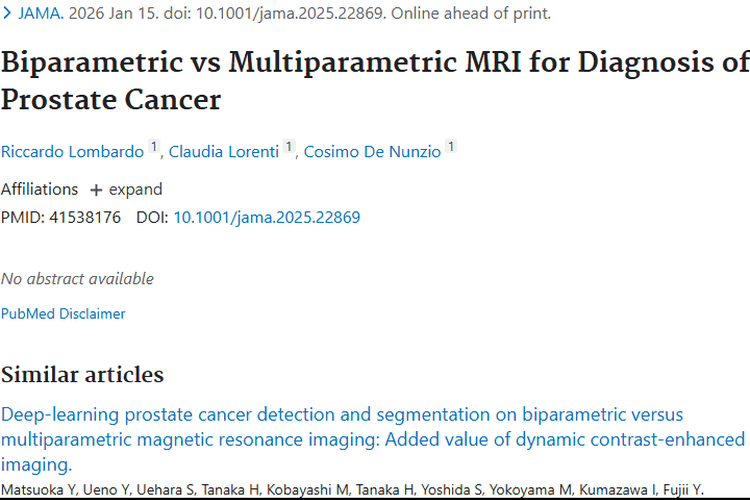Open affiliation superscript 1 after Cosimo De Nunzio
The width and height of the screenshot is (750, 500).
451,148
